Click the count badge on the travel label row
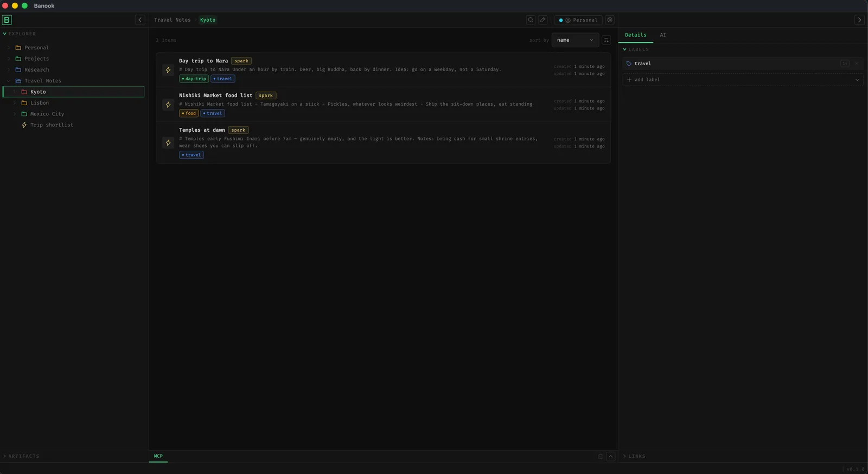 click(x=845, y=63)
